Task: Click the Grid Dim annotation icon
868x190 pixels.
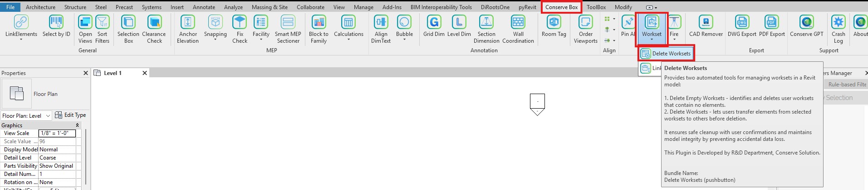Action: coord(434,23)
